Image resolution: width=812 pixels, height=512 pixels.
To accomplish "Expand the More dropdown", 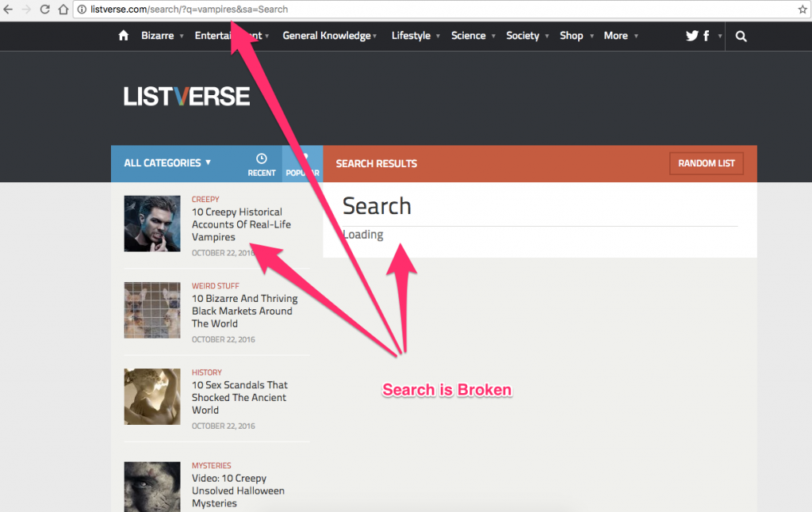I will pyautogui.click(x=616, y=36).
